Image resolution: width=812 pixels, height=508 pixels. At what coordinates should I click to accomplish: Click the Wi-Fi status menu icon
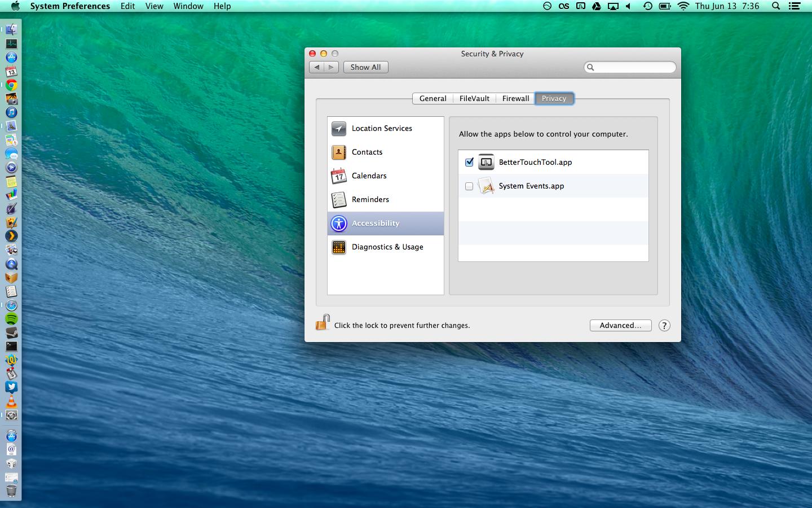point(683,6)
